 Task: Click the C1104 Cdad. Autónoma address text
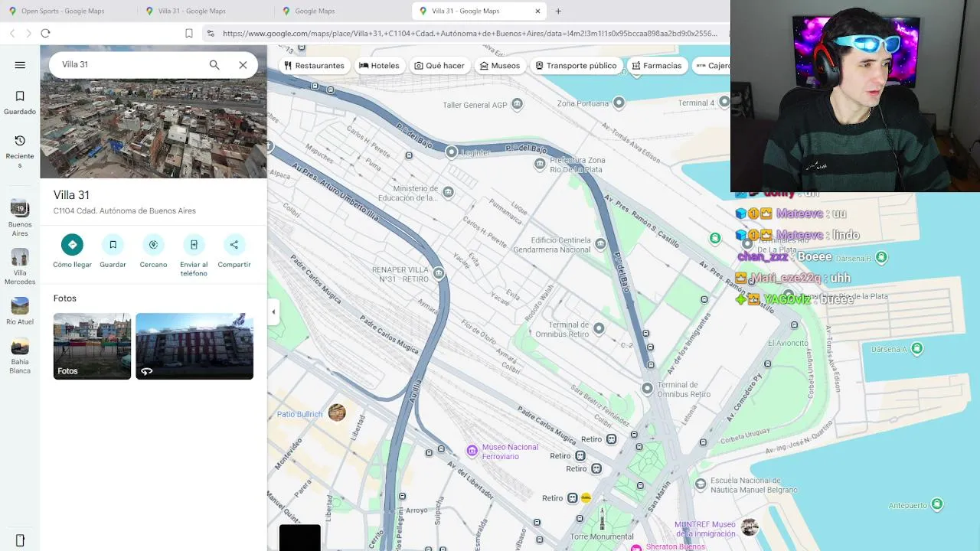point(125,211)
